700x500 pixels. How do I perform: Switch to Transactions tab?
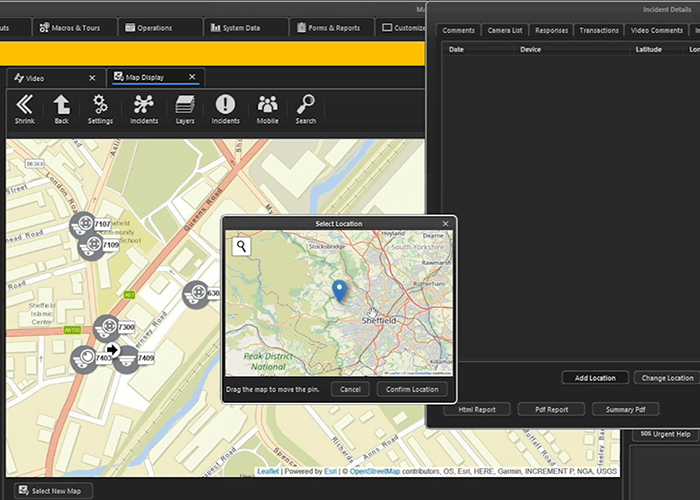click(599, 30)
